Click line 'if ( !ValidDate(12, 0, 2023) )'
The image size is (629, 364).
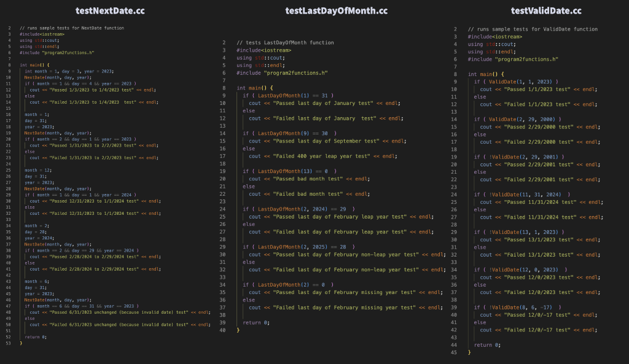pos(520,270)
